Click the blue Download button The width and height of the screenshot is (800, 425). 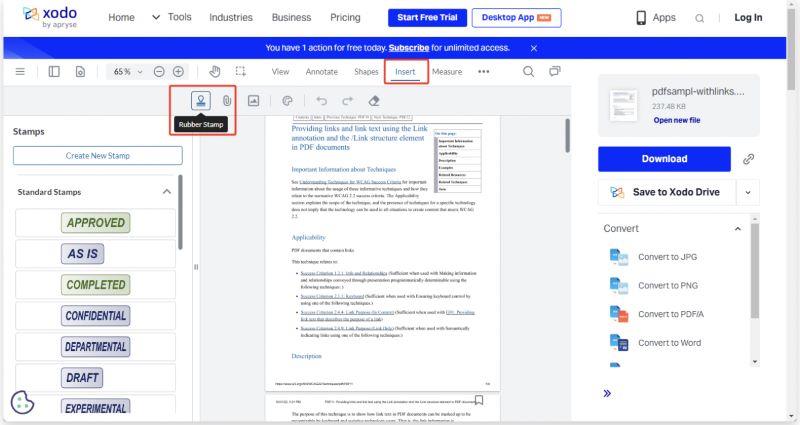[x=664, y=158]
